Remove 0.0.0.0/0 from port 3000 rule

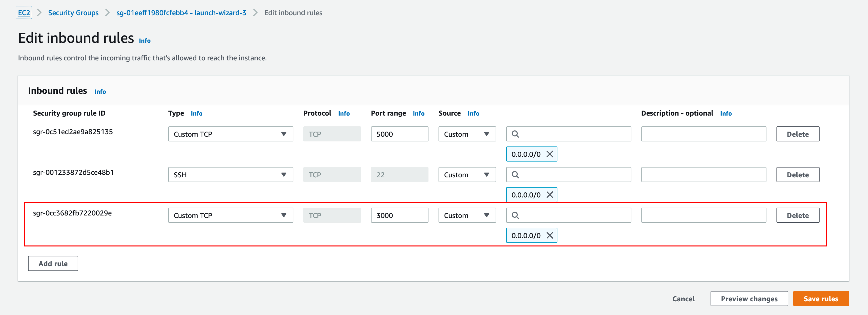click(550, 235)
